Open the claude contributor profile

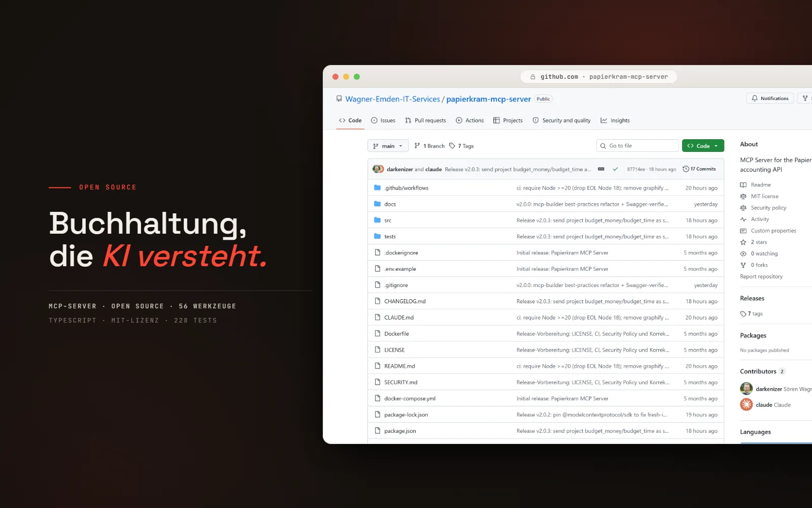click(x=764, y=405)
